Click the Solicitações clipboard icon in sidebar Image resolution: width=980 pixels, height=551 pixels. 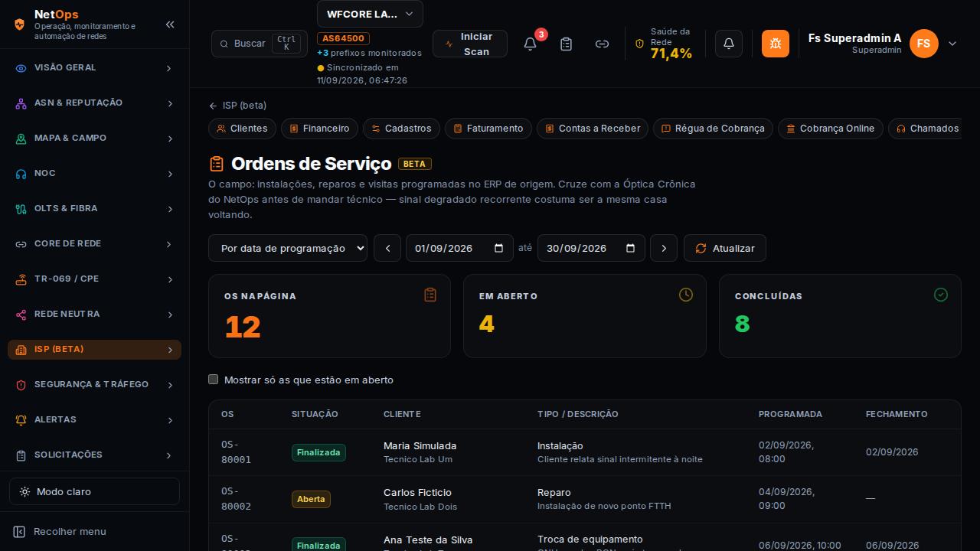coord(21,455)
